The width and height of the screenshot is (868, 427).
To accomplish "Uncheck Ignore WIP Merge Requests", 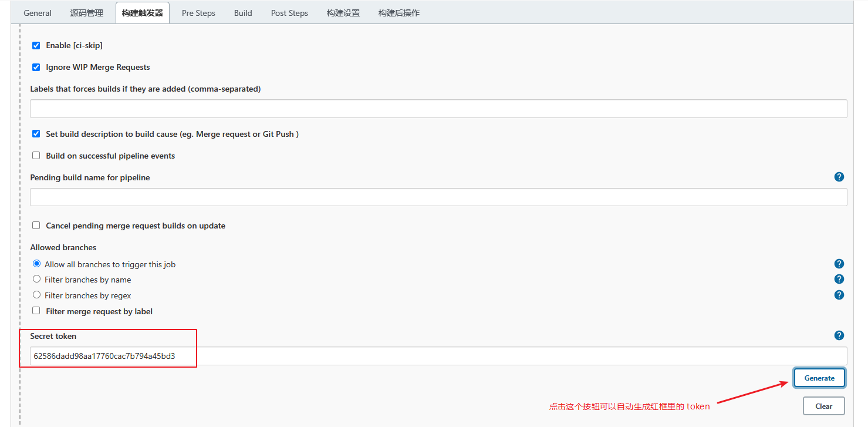I will point(36,67).
